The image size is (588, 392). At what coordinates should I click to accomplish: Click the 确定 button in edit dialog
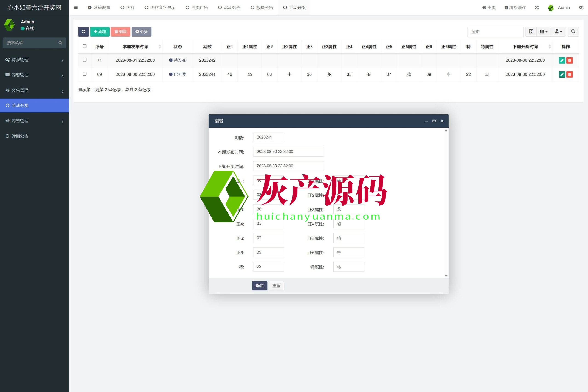pyautogui.click(x=260, y=285)
